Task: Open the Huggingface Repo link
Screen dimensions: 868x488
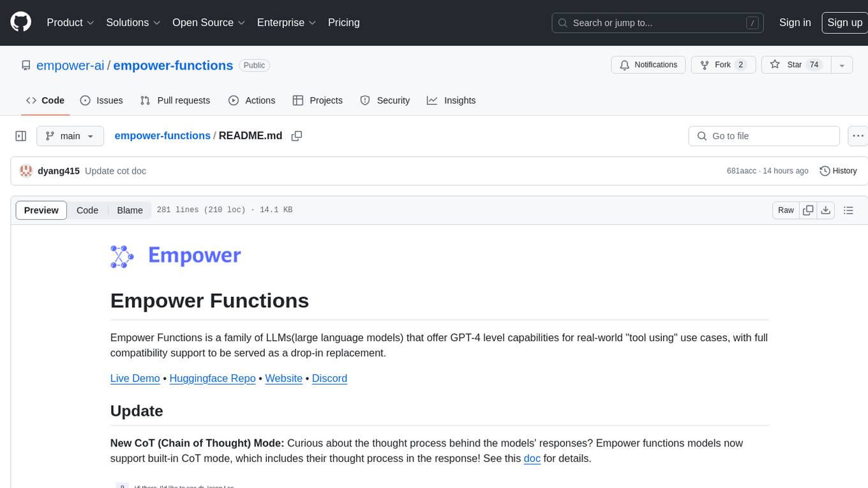Action: click(x=213, y=378)
